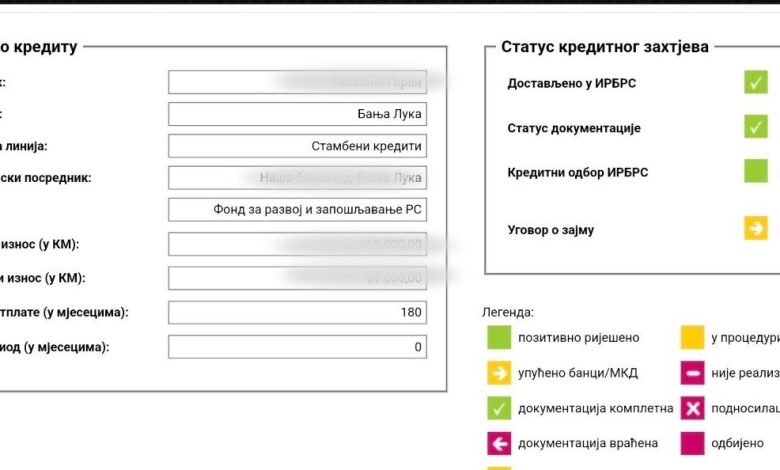
Task: Click the checkmark beside Статус документације
Action: [755, 127]
